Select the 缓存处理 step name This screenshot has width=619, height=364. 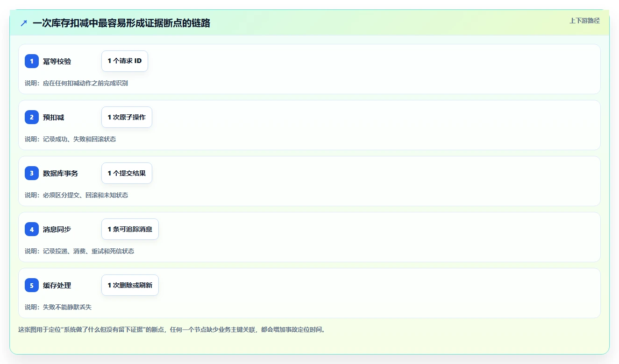(x=57, y=286)
